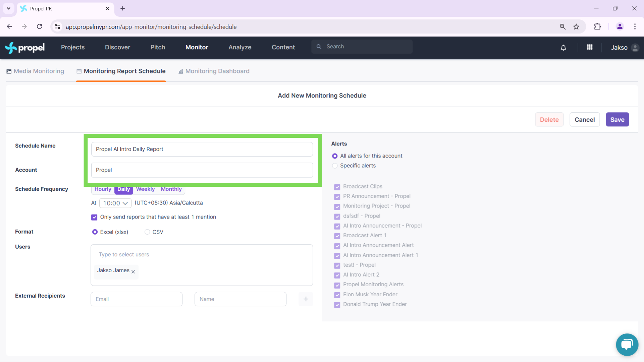
Task: Click the Delete button
Action: pos(549,120)
